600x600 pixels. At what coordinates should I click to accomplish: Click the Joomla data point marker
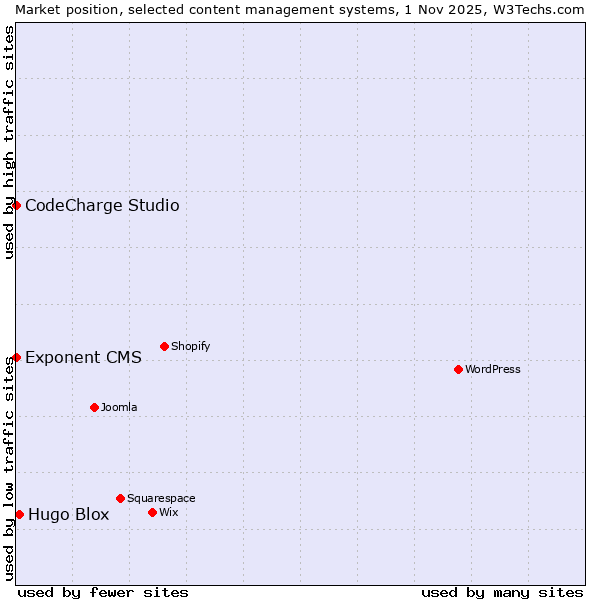(94, 407)
